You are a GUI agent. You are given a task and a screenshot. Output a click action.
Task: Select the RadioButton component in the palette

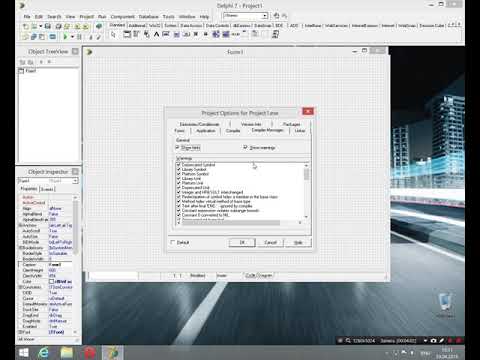(x=206, y=34)
